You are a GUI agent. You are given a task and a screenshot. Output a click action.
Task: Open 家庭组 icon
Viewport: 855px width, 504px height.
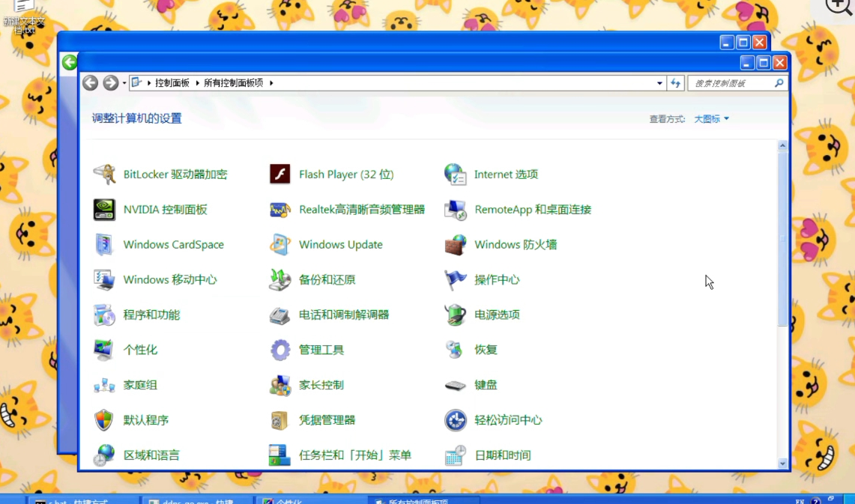104,385
